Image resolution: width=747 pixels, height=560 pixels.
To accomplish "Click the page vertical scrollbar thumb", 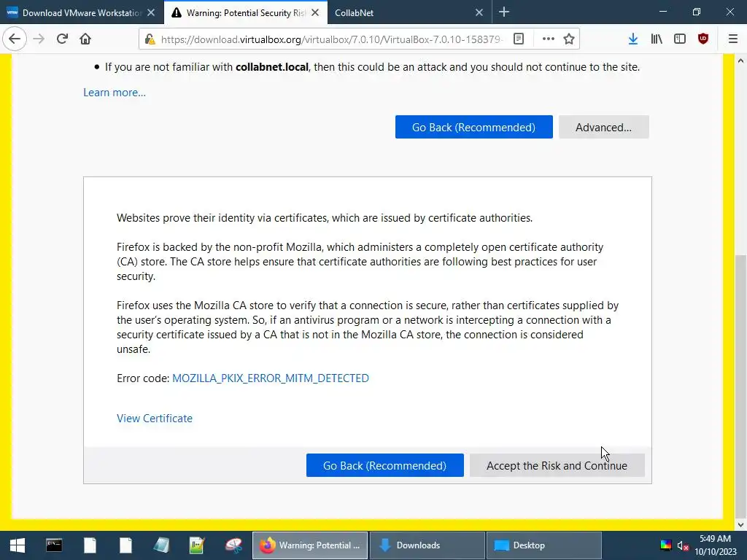I will click(740, 386).
